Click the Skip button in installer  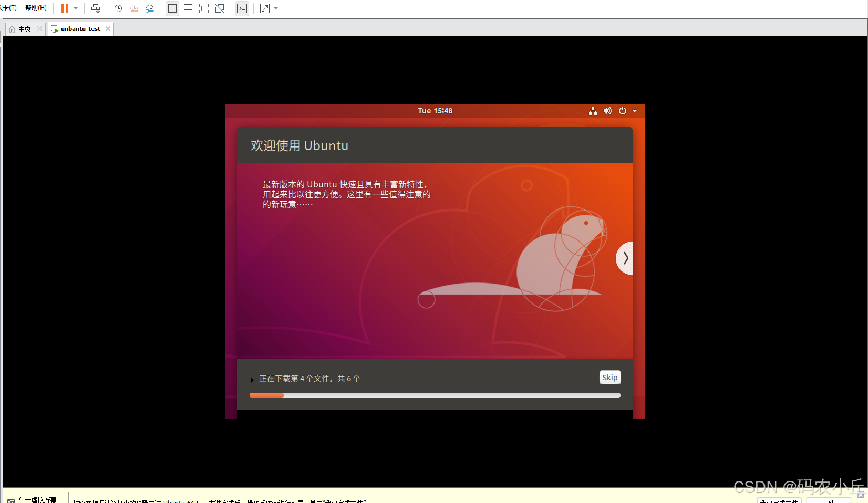pos(610,378)
